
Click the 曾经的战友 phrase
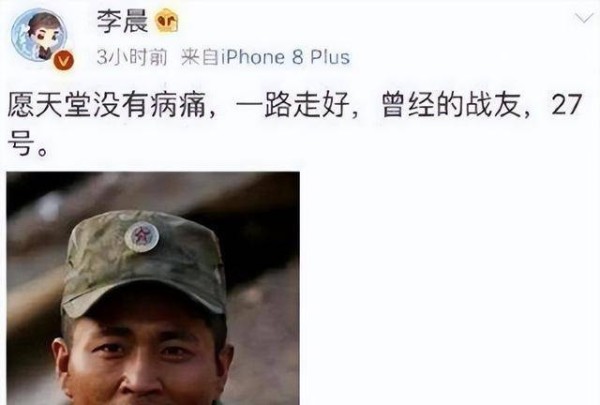pyautogui.click(x=452, y=105)
